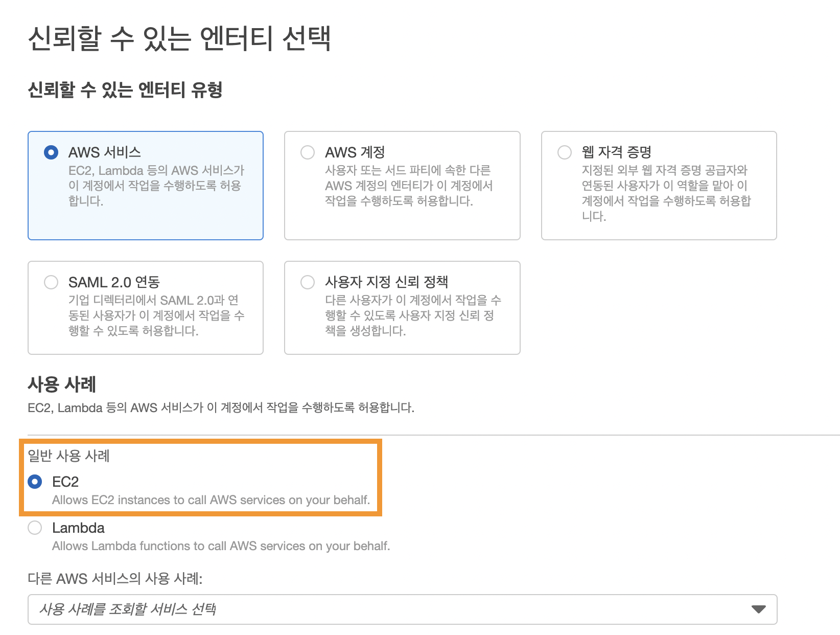Click the 다른 AWS 서비스의 사용 사례 label
This screenshot has width=840, height=635.
[115, 579]
